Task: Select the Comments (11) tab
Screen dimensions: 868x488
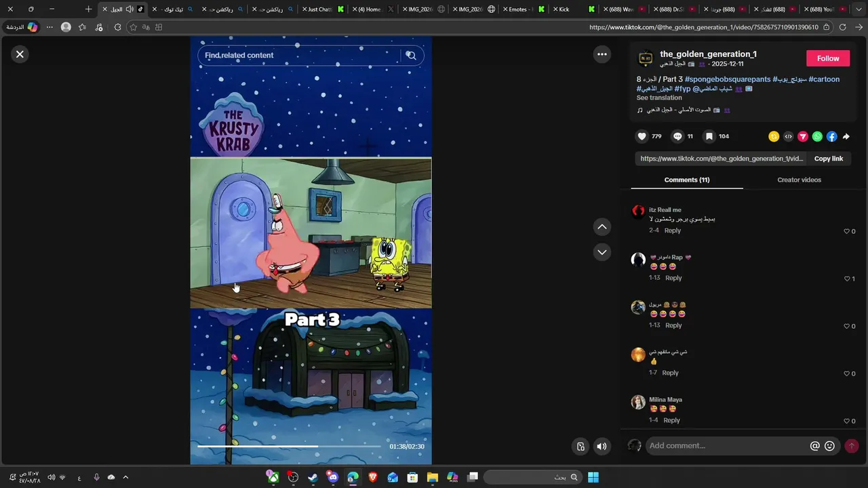Action: 687,180
